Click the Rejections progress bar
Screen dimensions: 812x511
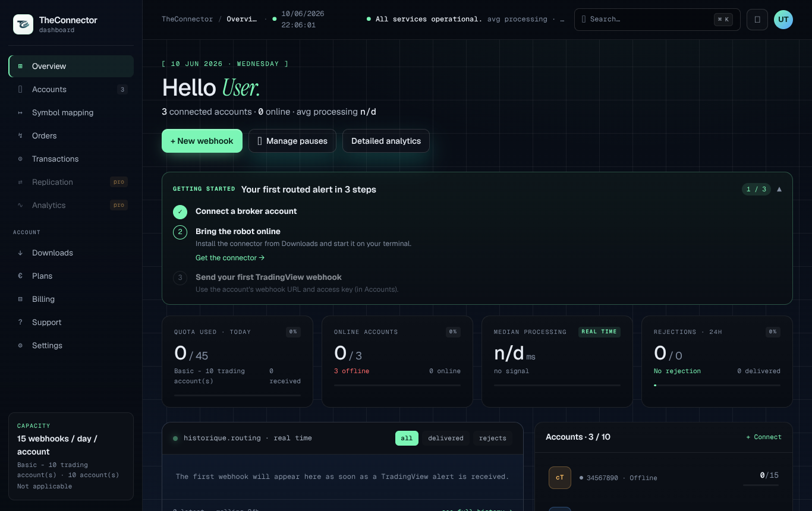[717, 385]
